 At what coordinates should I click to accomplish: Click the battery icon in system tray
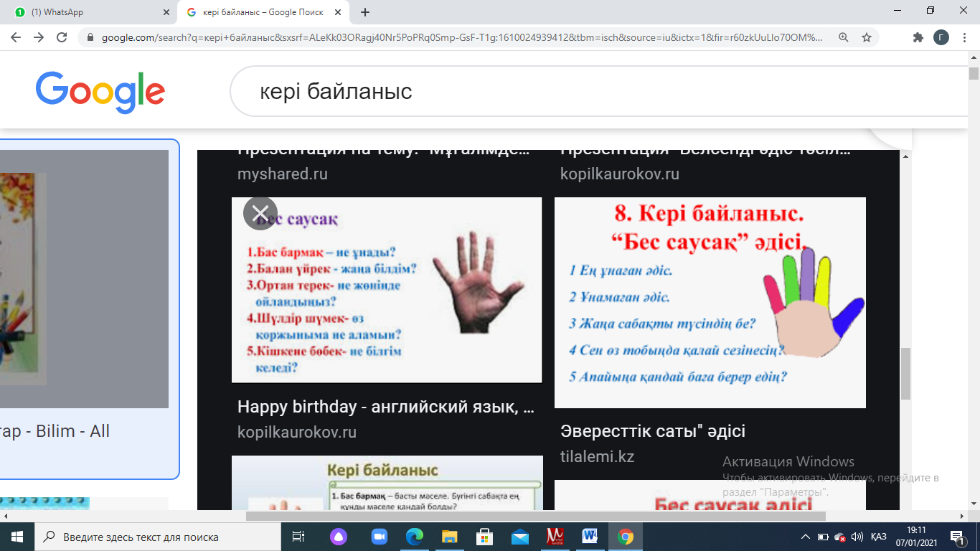coord(823,537)
